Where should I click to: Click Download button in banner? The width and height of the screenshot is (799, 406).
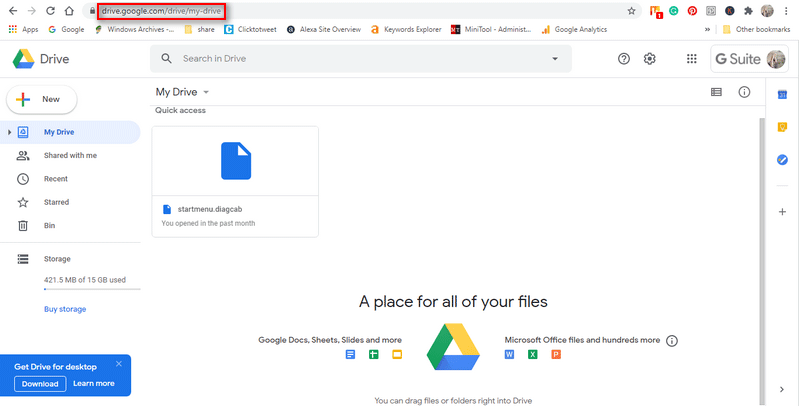coord(40,384)
